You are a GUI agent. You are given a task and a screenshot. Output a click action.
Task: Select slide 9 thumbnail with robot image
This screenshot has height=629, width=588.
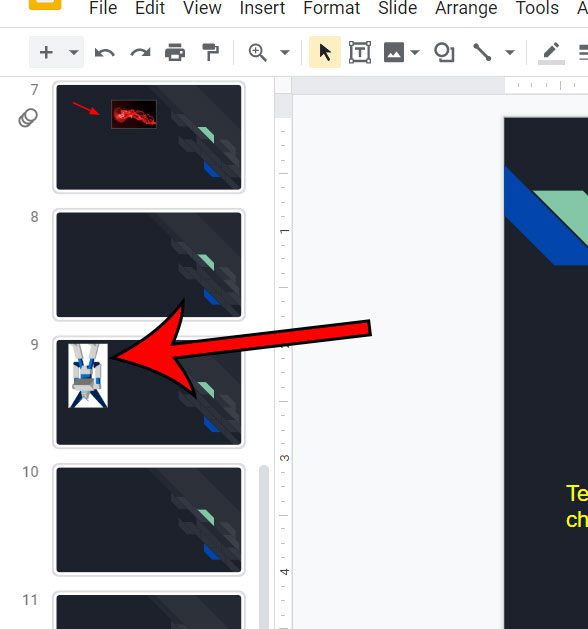[149, 392]
